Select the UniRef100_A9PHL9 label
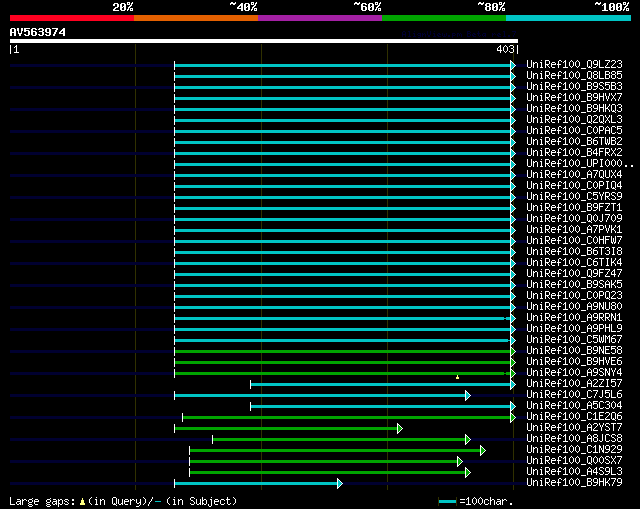This screenshot has width=640, height=509. coord(574,329)
